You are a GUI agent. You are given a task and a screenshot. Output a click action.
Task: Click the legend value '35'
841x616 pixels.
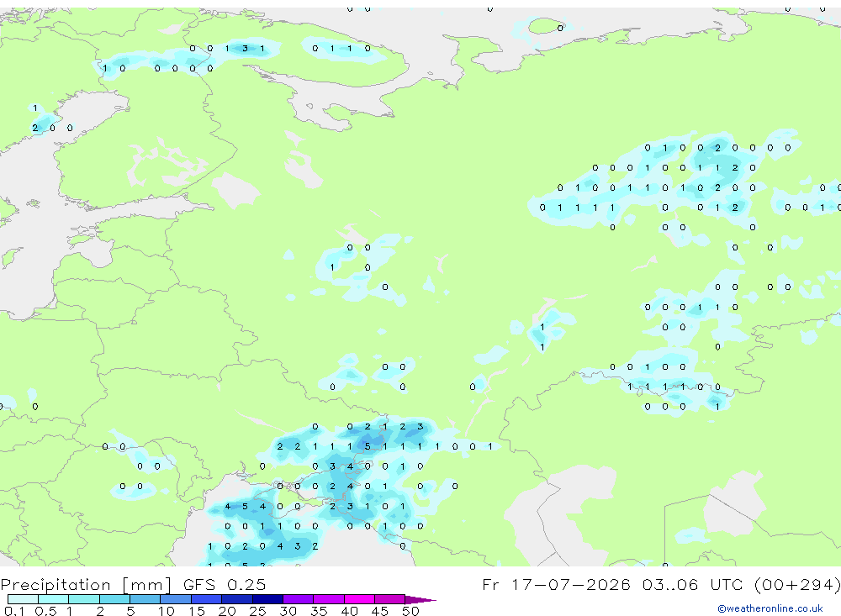pyautogui.click(x=319, y=611)
